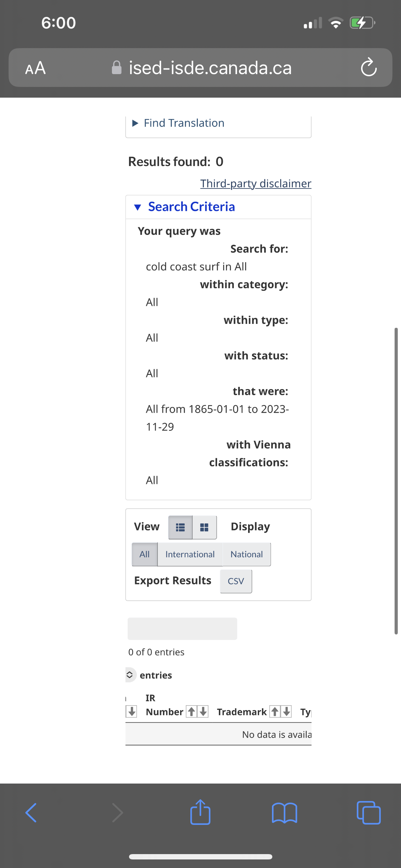Switch to grid view
This screenshot has height=868, width=401.
[x=204, y=527]
